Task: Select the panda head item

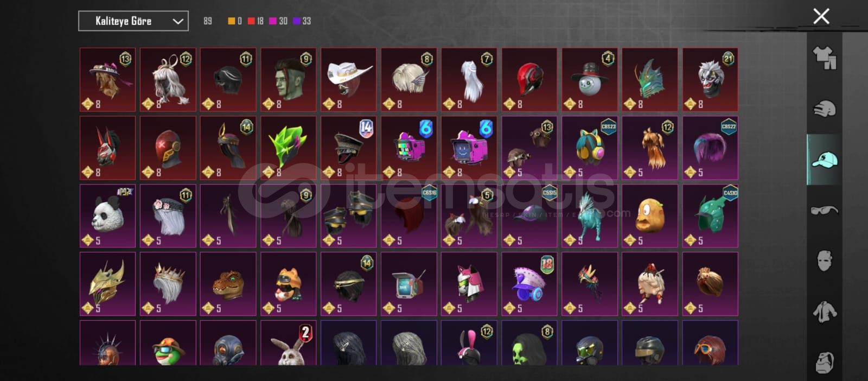Action: (x=107, y=216)
